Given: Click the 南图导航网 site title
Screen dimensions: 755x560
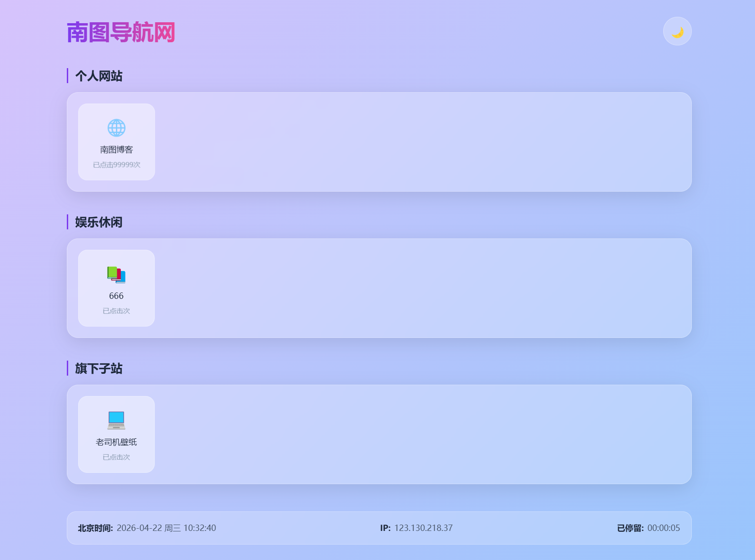Looking at the screenshot, I should [x=120, y=32].
